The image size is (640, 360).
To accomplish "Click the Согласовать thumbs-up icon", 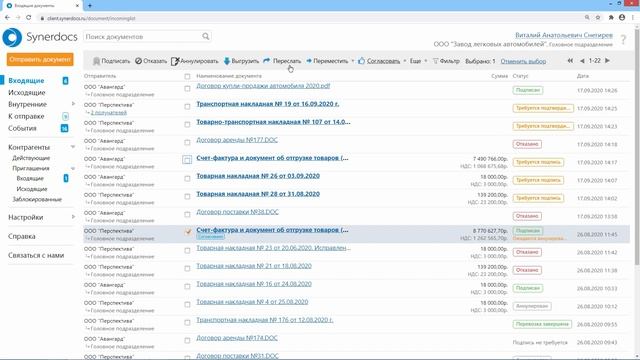I will coord(361,61).
